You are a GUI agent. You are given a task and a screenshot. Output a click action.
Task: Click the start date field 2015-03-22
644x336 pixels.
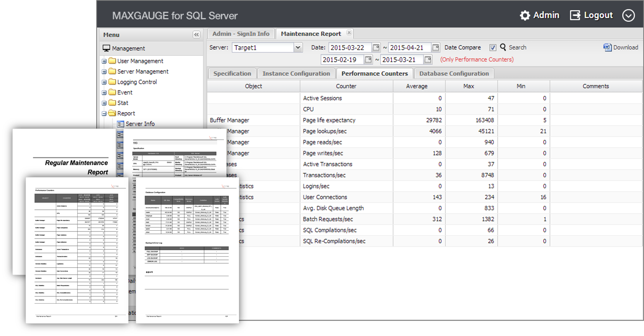point(350,47)
